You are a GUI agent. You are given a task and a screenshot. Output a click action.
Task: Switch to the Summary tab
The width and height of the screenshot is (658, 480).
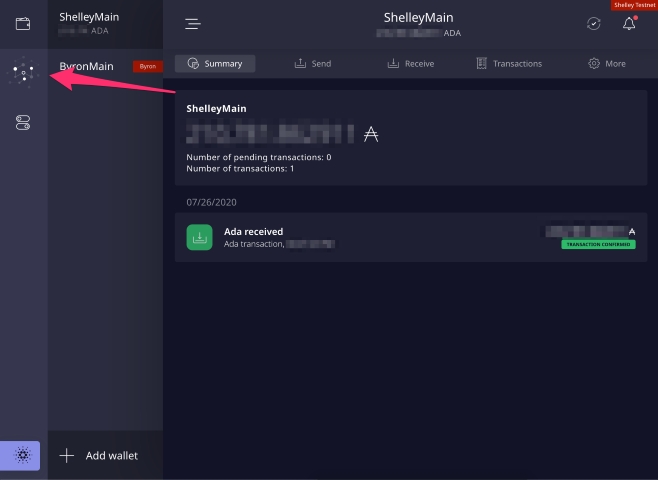point(215,63)
